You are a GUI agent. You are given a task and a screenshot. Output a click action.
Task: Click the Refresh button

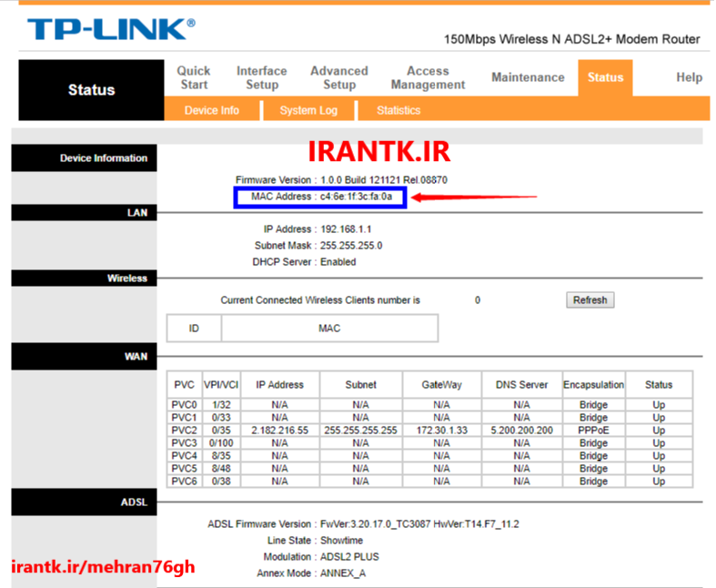tap(590, 300)
